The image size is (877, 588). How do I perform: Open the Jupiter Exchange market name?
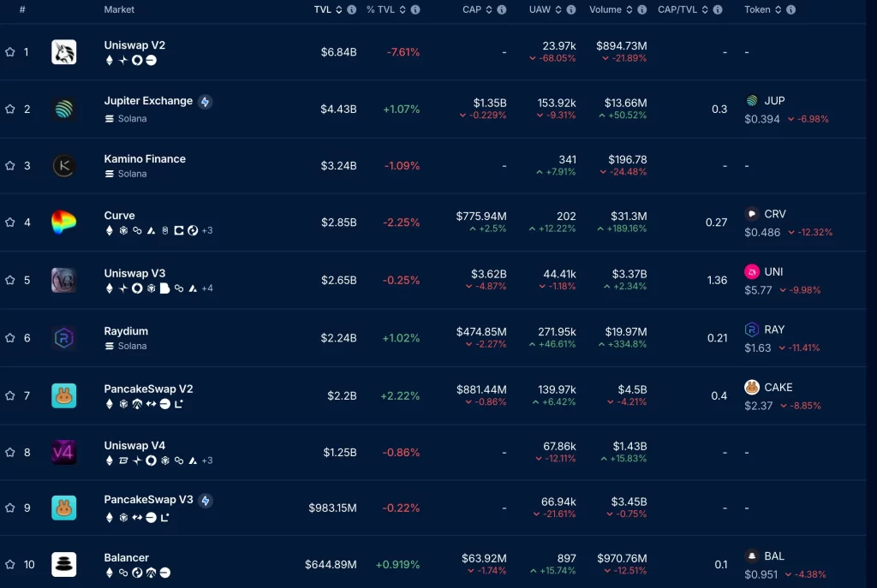[148, 101]
